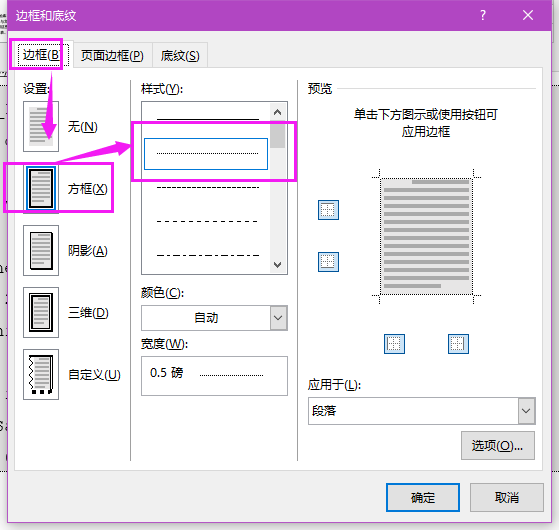Select the dash-dot line style

207,255
